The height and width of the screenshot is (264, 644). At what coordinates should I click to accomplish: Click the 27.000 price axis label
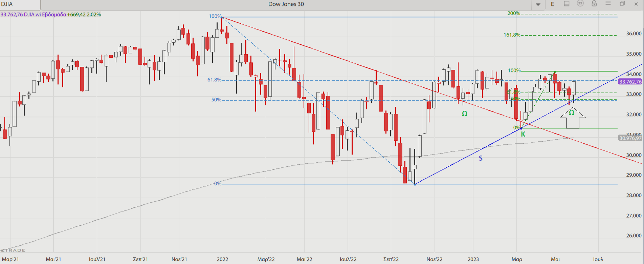coord(634,216)
